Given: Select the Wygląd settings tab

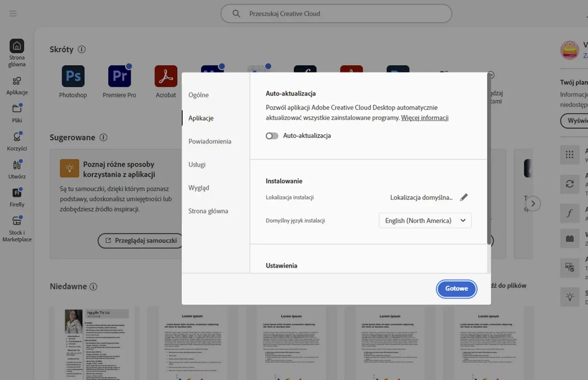Looking at the screenshot, I should tap(199, 187).
